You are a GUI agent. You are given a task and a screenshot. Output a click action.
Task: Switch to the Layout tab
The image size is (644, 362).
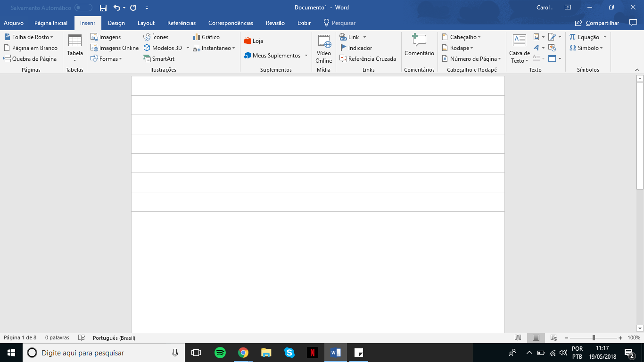pos(146,23)
